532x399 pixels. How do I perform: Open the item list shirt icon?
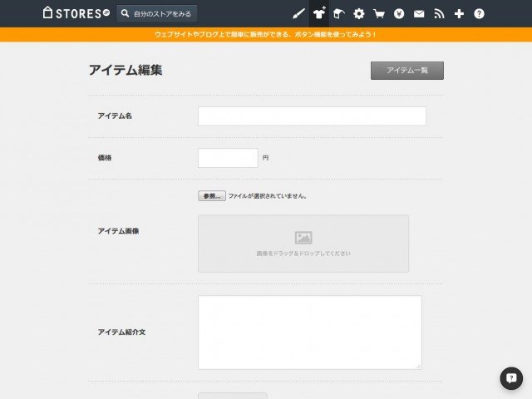[x=339, y=13]
